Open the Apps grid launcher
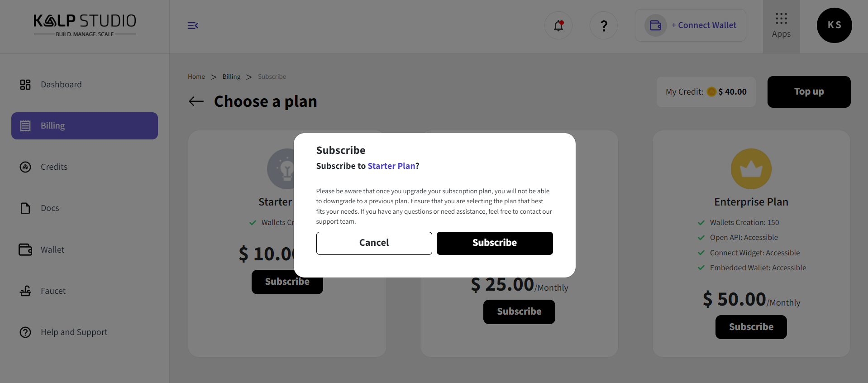868x383 pixels. (x=781, y=25)
